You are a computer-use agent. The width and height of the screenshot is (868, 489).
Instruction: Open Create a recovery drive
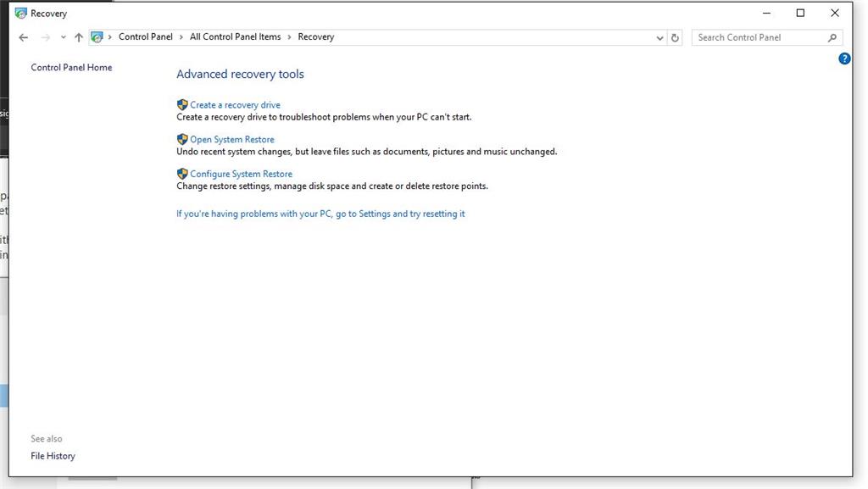pyautogui.click(x=236, y=105)
